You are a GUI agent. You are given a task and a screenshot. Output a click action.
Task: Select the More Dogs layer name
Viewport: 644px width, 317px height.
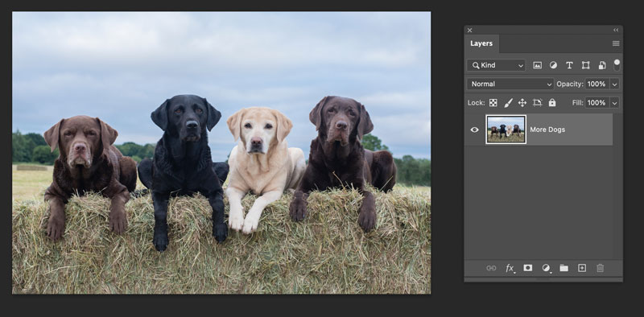pyautogui.click(x=547, y=130)
